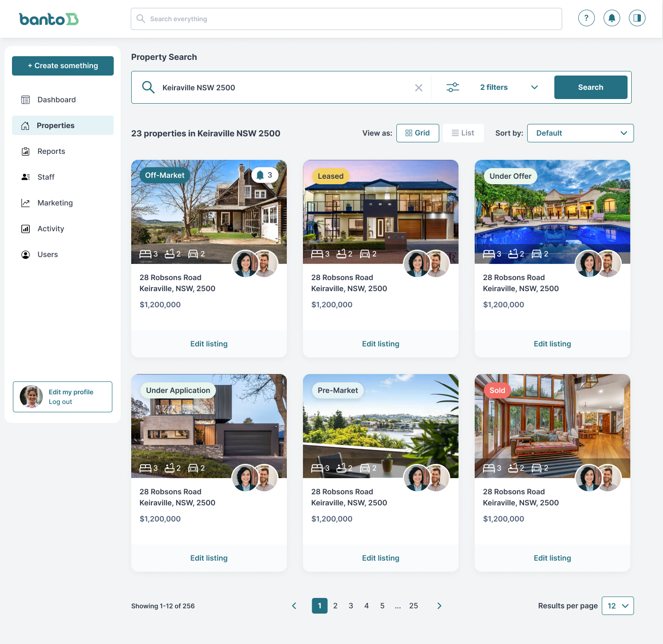Clear the Keiraville search text

(419, 88)
